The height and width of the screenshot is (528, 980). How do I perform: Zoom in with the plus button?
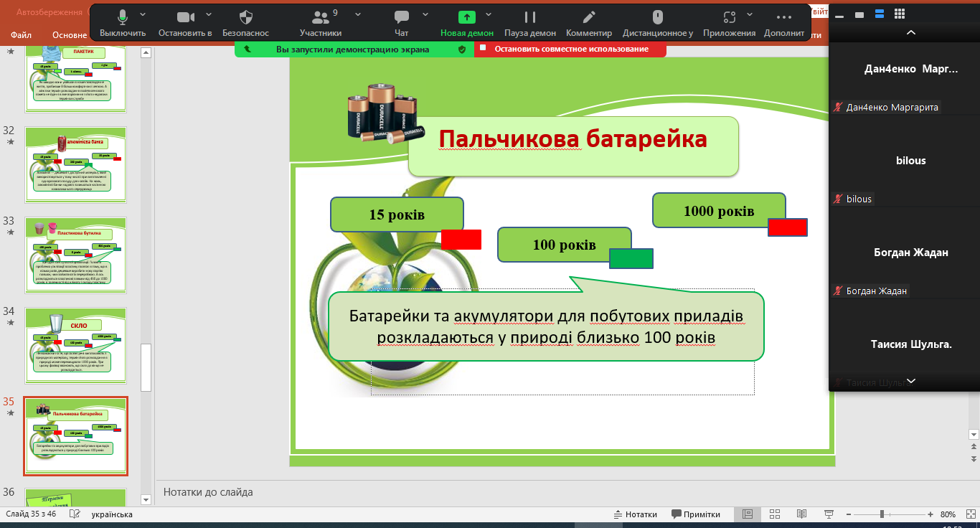tap(930, 514)
